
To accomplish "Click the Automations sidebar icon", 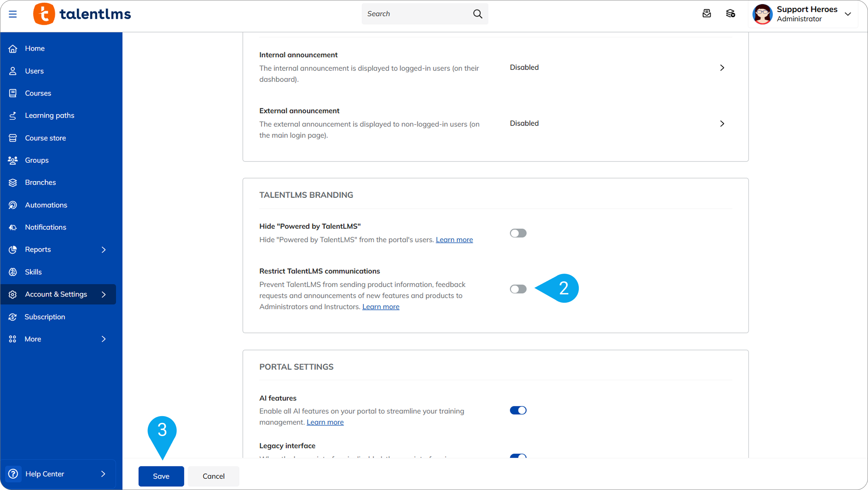I will click(13, 205).
